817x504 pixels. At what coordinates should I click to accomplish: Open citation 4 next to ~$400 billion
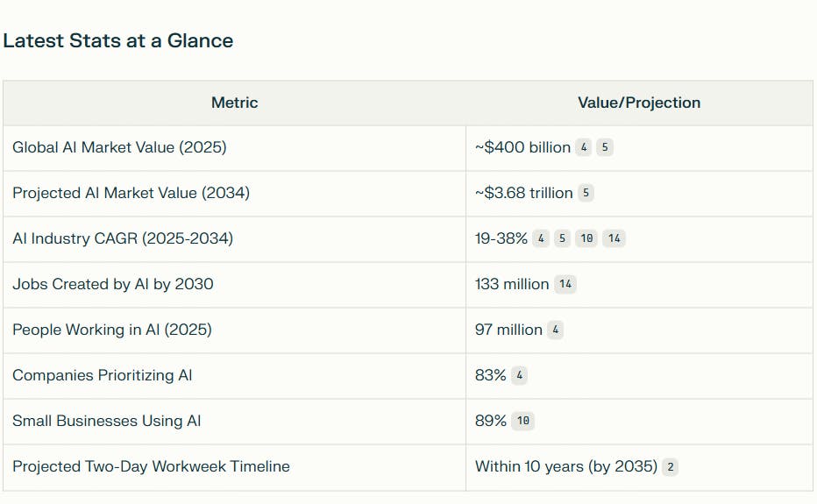584,147
